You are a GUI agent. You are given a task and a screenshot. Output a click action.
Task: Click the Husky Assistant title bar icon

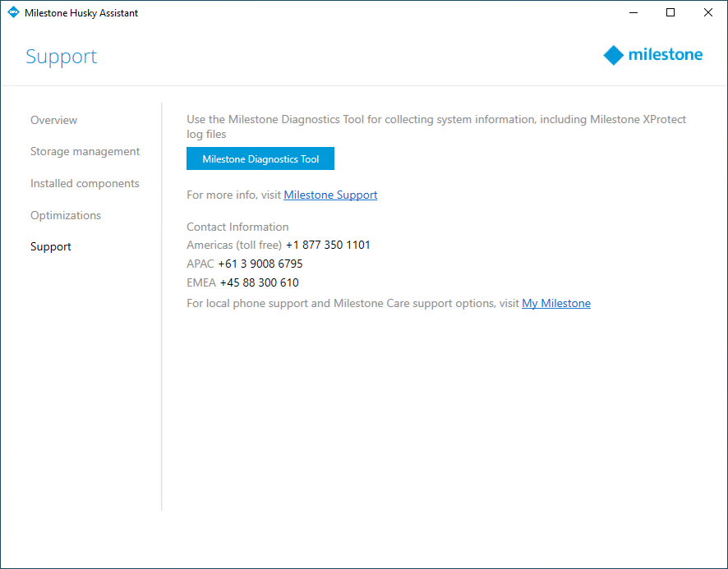point(13,12)
